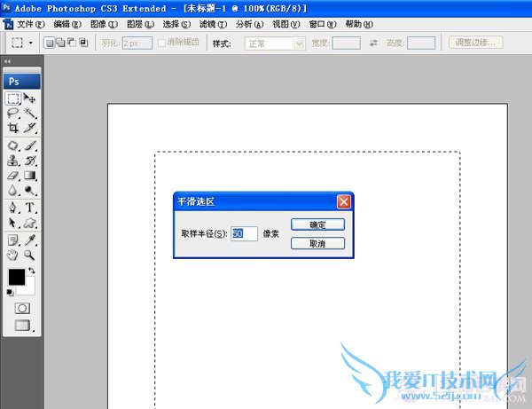Select the Rectangular Marquee tool in toolbox
The height and width of the screenshot is (409, 532).
[13, 98]
